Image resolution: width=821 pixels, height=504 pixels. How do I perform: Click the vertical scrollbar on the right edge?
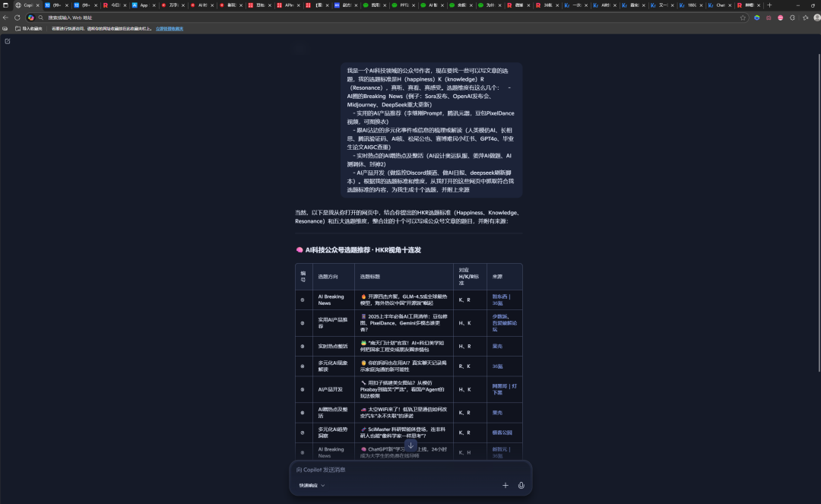pyautogui.click(x=819, y=212)
